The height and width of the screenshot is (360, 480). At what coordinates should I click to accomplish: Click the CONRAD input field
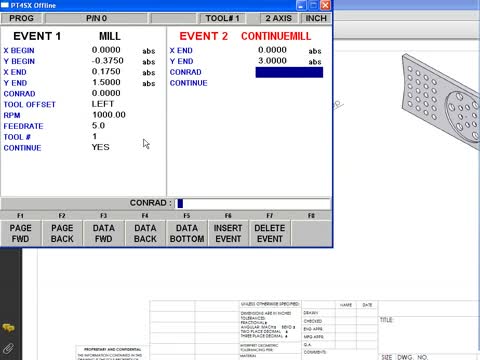pyautogui.click(x=253, y=203)
